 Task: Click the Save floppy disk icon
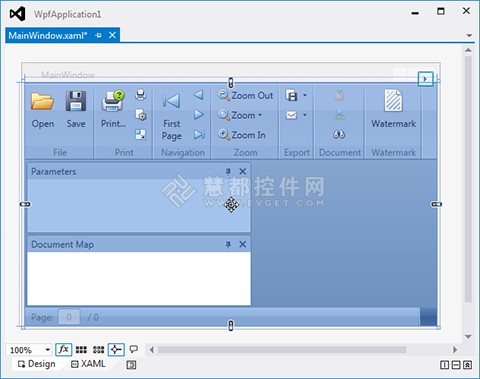pyautogui.click(x=76, y=101)
